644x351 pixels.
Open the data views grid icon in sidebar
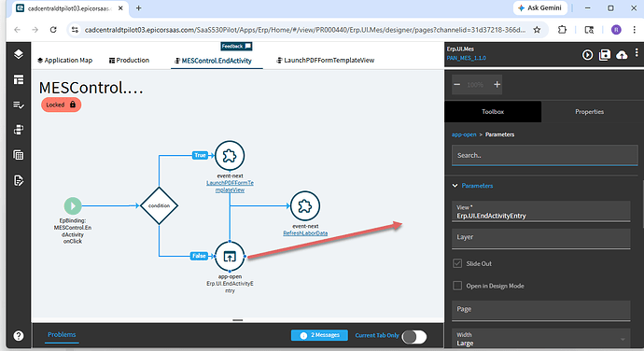coord(19,155)
